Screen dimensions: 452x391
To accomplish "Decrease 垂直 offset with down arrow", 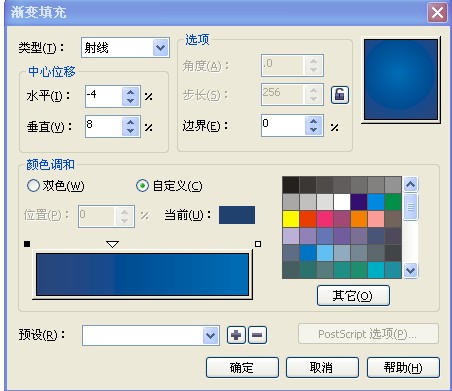I will [x=130, y=131].
